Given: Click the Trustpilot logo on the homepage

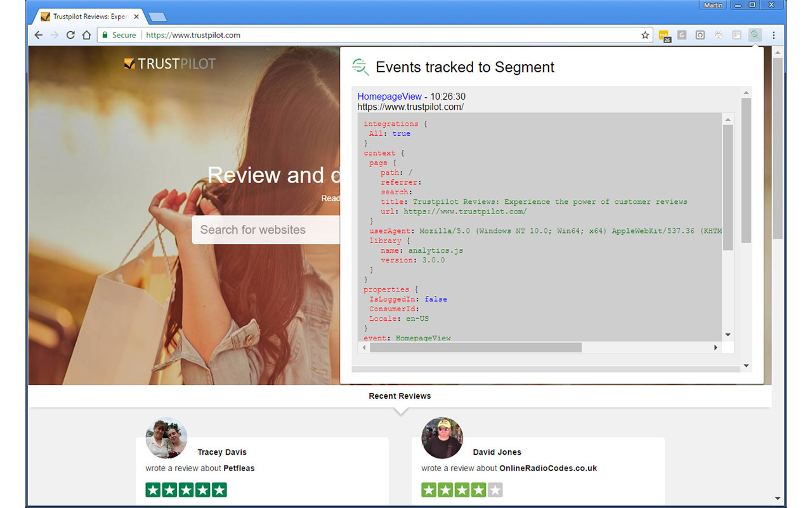Looking at the screenshot, I should (x=169, y=63).
